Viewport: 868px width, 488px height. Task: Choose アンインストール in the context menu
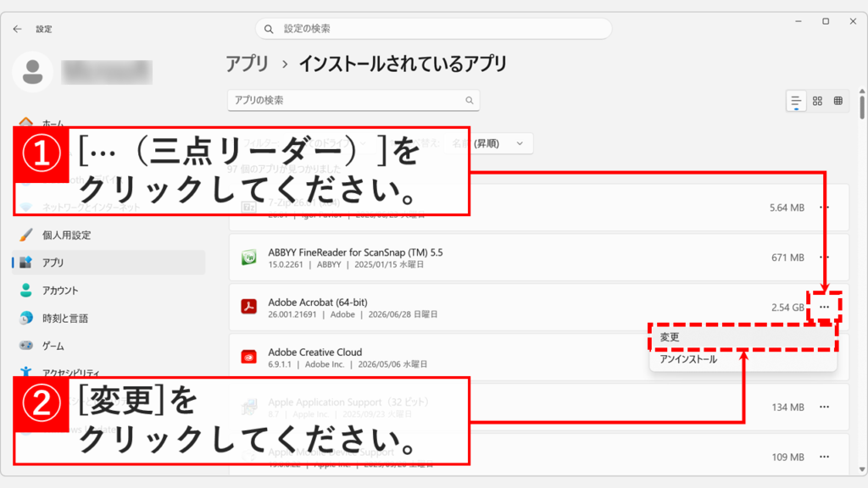[743, 359]
